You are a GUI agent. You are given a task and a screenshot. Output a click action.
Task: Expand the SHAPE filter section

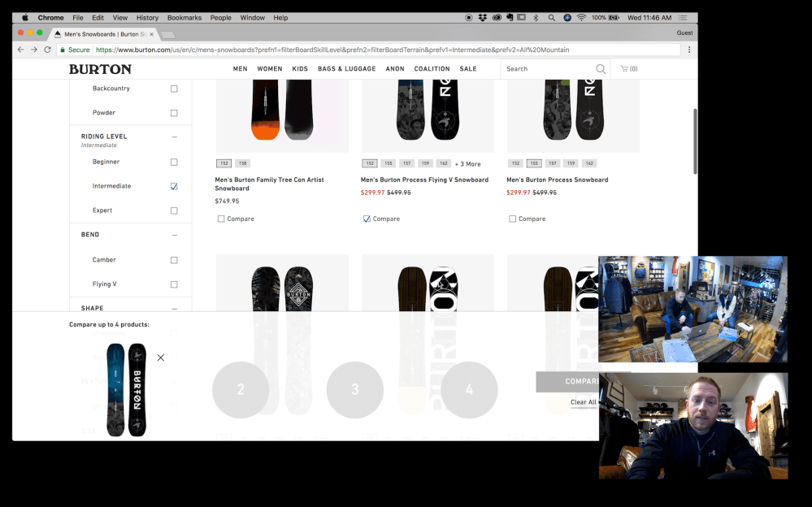pos(174,308)
